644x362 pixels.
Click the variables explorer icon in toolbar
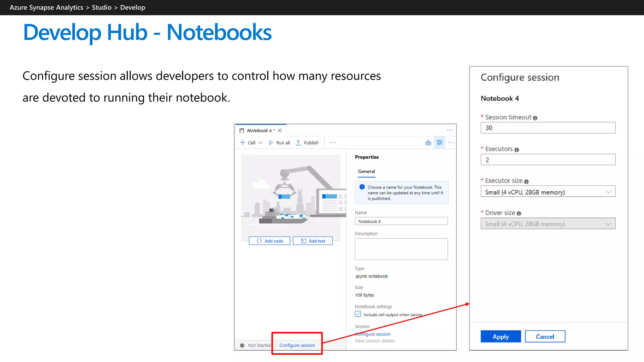coord(428,143)
